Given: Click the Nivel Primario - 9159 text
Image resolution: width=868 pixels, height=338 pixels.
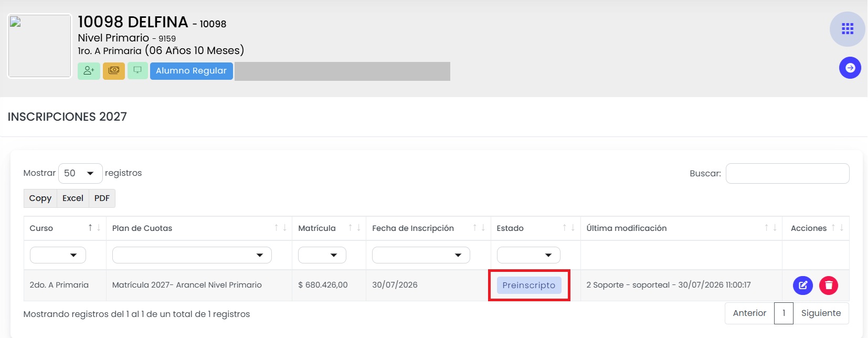Looking at the screenshot, I should (x=126, y=38).
